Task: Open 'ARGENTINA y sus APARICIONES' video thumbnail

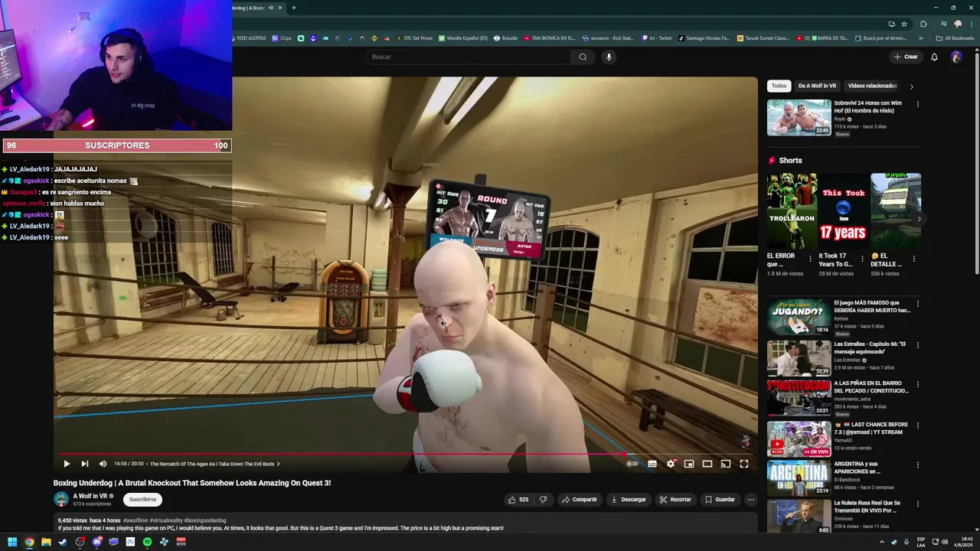Action: (799, 478)
